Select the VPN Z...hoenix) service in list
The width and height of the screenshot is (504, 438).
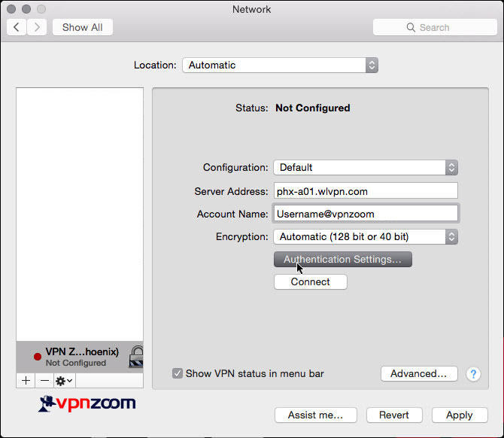pyautogui.click(x=80, y=357)
